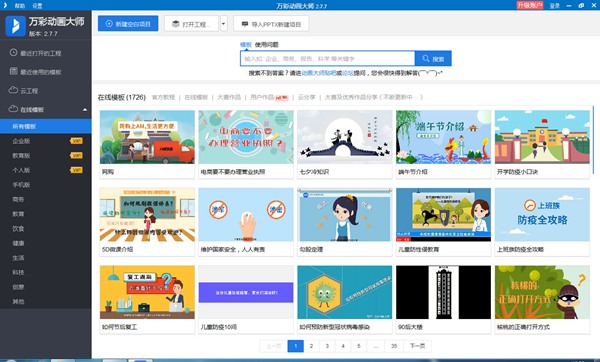
Task: Open the 论坛 forum link
Action: point(348,73)
